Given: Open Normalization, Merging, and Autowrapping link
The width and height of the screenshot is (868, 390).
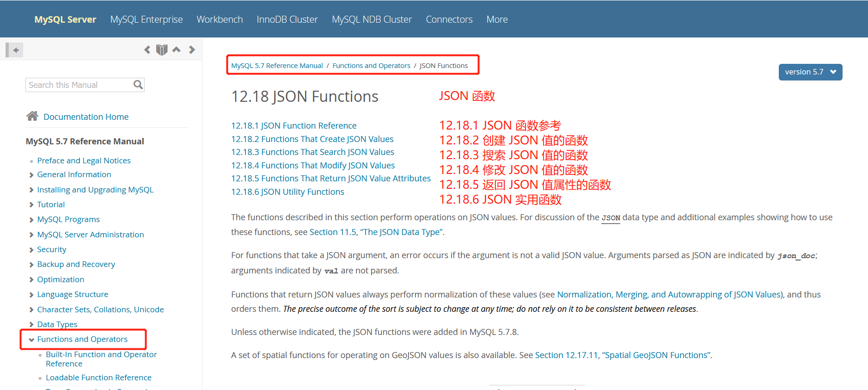Looking at the screenshot, I should tap(668, 295).
